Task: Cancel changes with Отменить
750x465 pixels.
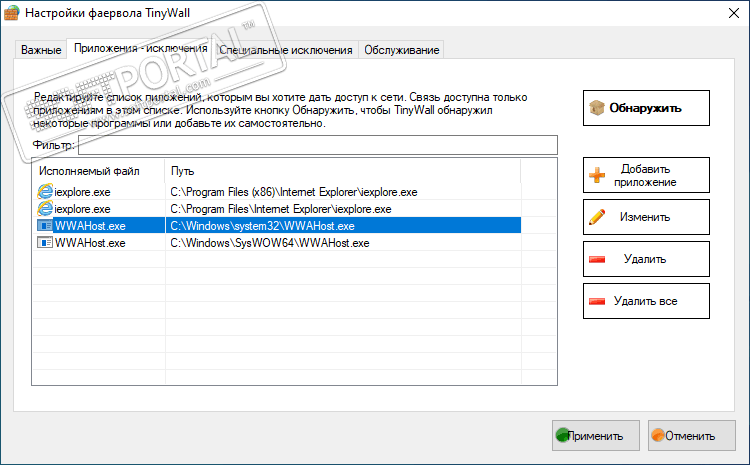Action: coord(692,435)
